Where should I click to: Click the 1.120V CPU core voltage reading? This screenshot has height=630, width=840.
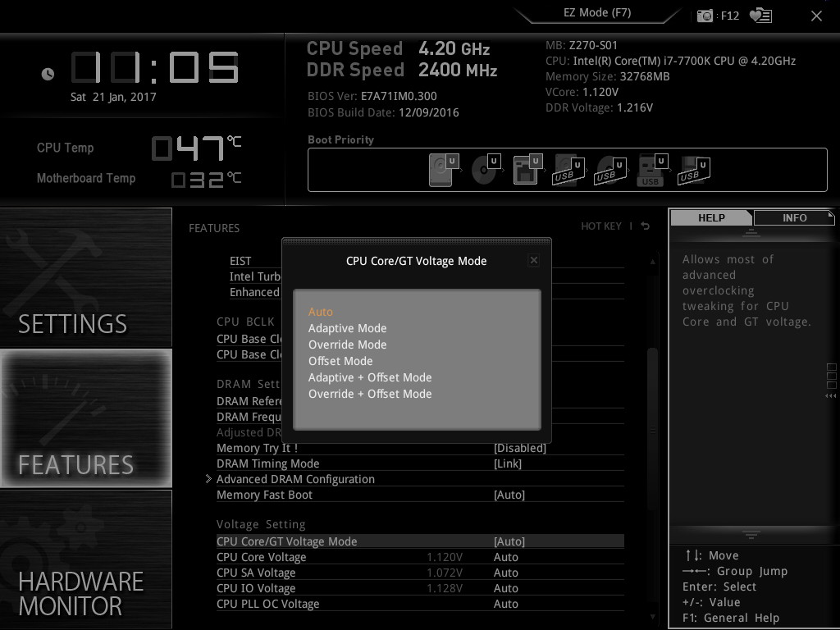pos(444,557)
